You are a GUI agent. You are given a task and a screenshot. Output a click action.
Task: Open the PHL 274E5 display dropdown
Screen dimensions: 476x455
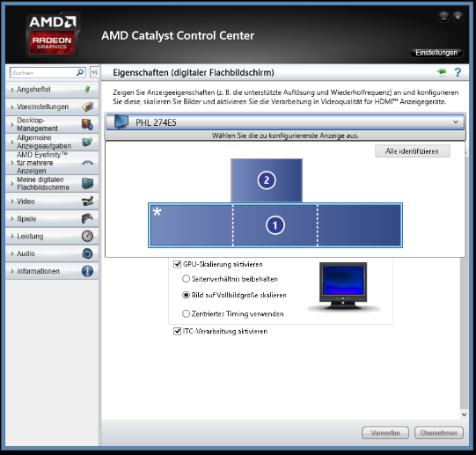click(x=285, y=122)
